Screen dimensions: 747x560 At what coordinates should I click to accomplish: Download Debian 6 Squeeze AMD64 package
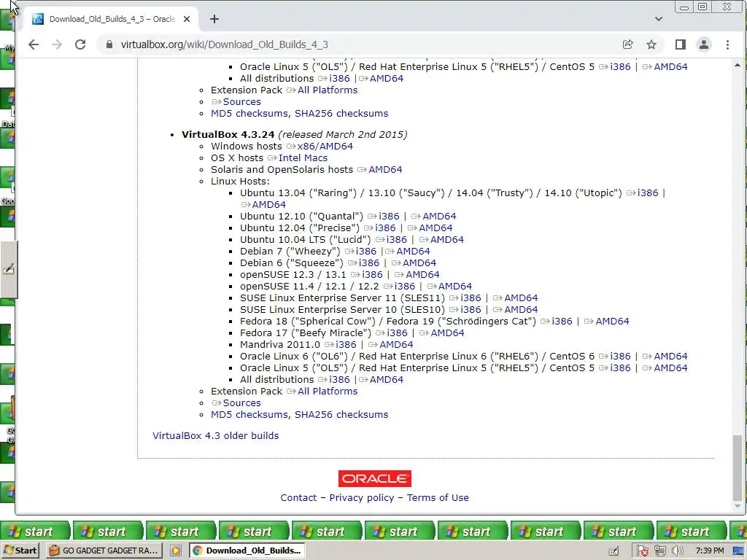[419, 262]
